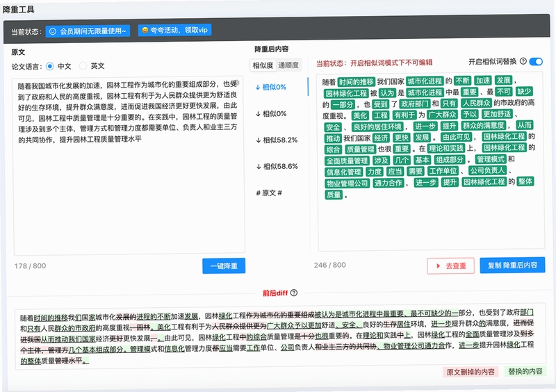The image size is (556, 392).
Task: Click inside the 原文 text input area
Action: pyautogui.click(x=129, y=165)
